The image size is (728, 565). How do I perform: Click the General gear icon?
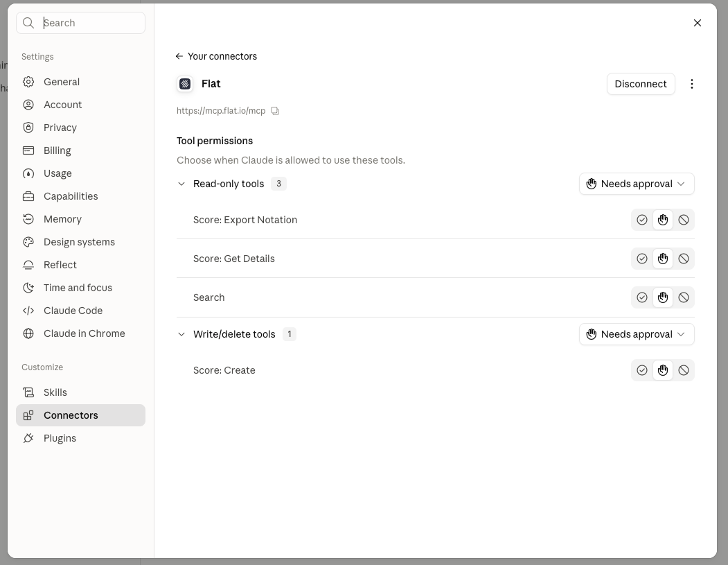28,82
